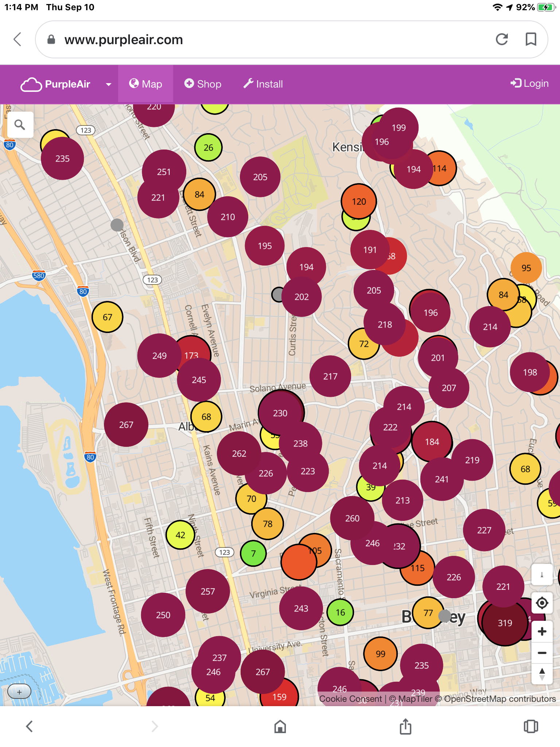Screen dimensions: 560x747
Task: Zoom out with the map minus button
Action: [x=542, y=653]
